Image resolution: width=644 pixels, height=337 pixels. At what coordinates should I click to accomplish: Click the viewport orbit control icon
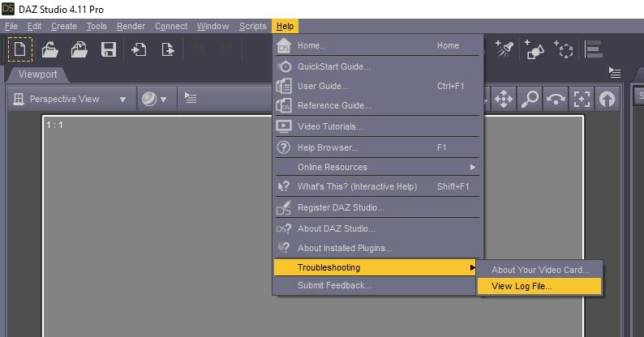(556, 99)
